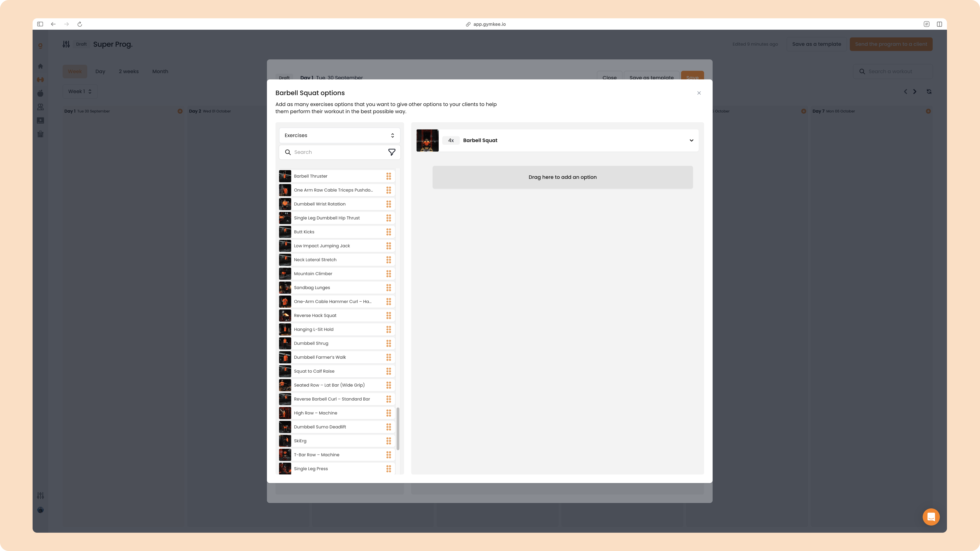Image resolution: width=980 pixels, height=551 pixels.
Task: Open the dumbbell workouts icon in sidebar
Action: tap(40, 79)
